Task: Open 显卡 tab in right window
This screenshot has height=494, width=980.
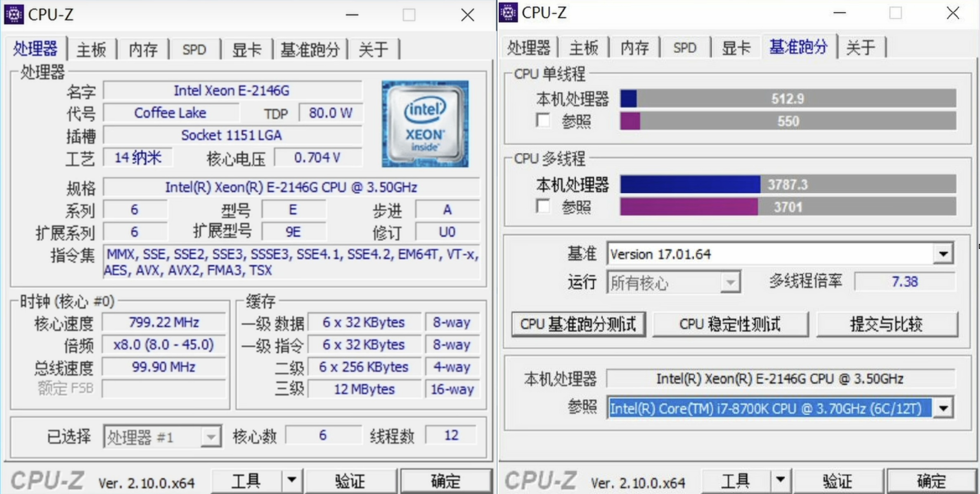Action: [736, 48]
